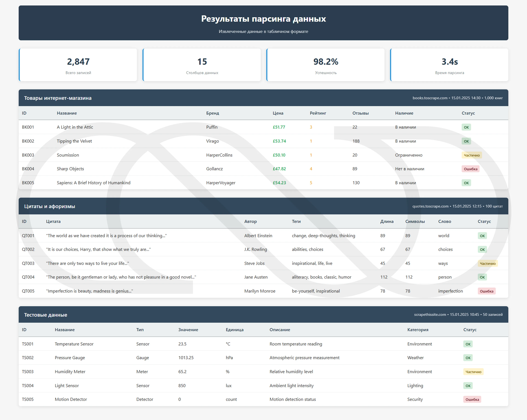Click the 3.4s parsing time card
Image resolution: width=527 pixels, height=420 pixels.
pos(449,65)
